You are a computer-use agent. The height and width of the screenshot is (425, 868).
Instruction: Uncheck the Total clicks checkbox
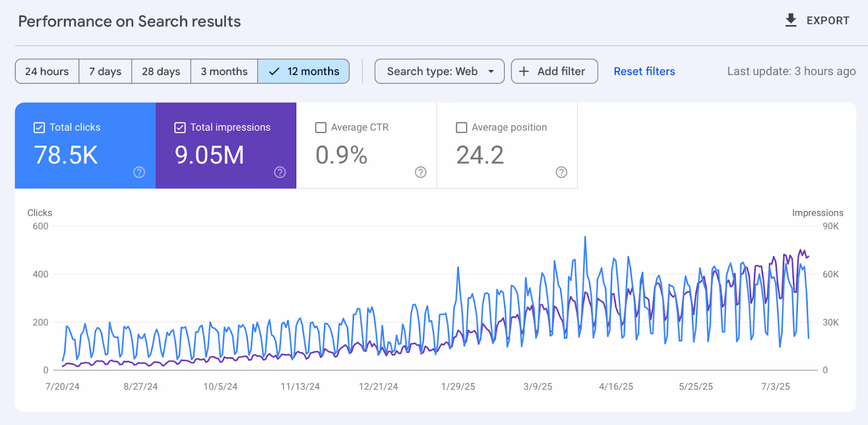click(x=39, y=128)
